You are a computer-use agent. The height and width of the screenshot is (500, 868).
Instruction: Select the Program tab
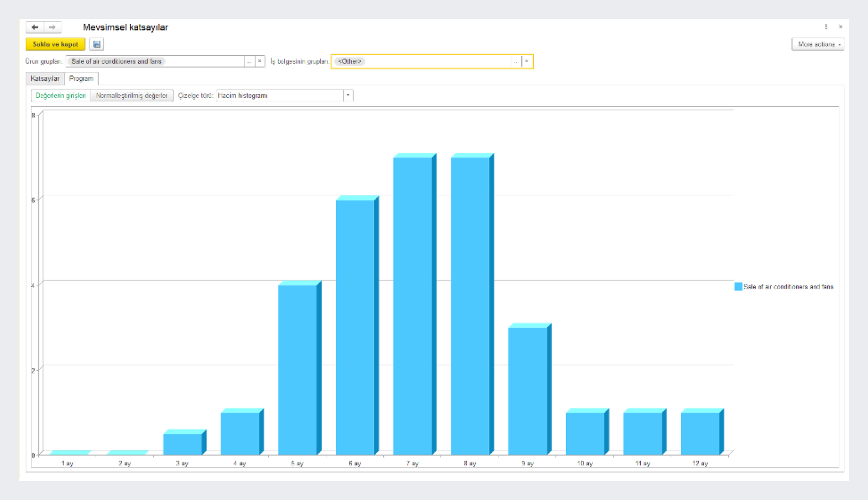(81, 79)
